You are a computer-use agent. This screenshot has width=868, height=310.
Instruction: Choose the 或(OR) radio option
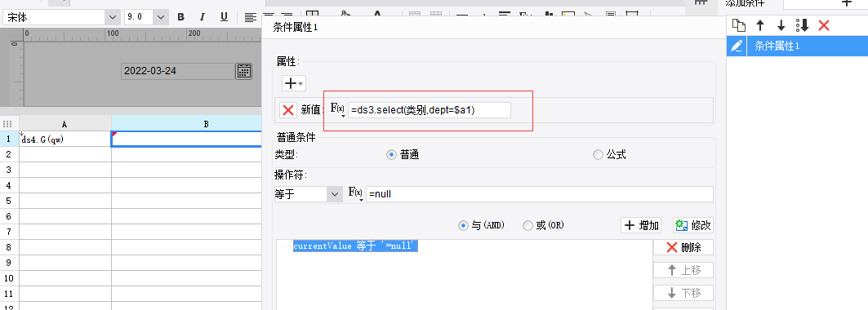(x=527, y=225)
